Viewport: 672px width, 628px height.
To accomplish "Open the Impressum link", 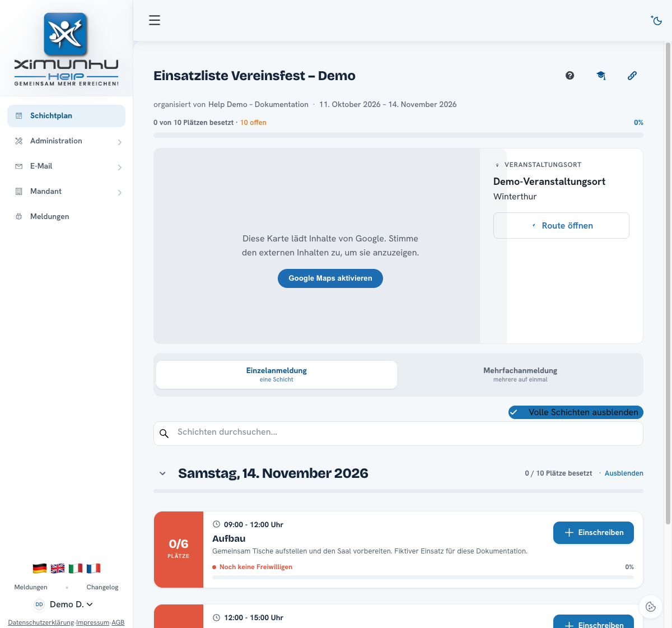I will [x=93, y=622].
